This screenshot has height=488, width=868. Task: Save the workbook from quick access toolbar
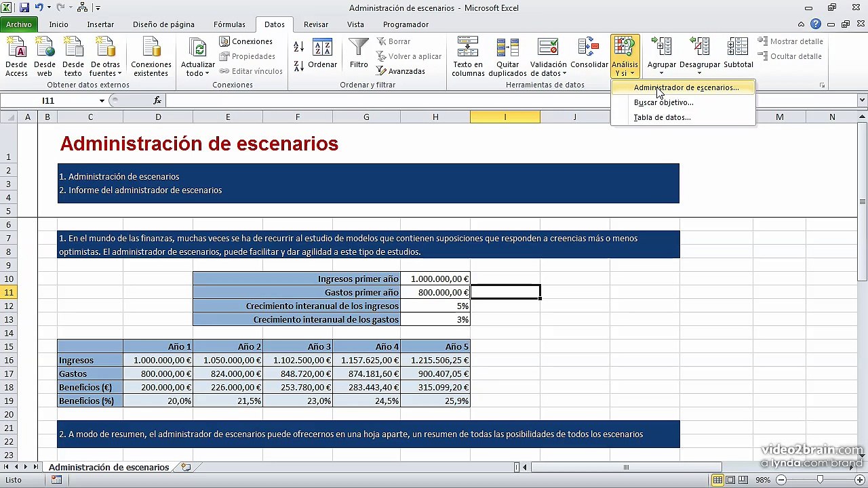(24, 8)
